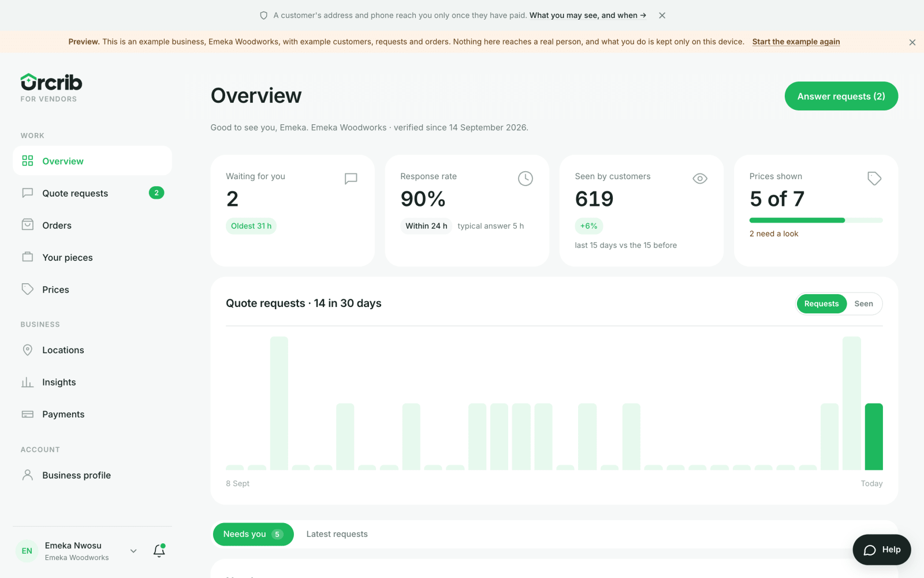Image resolution: width=924 pixels, height=578 pixels.
Task: Open the Help chat button
Action: tap(881, 550)
